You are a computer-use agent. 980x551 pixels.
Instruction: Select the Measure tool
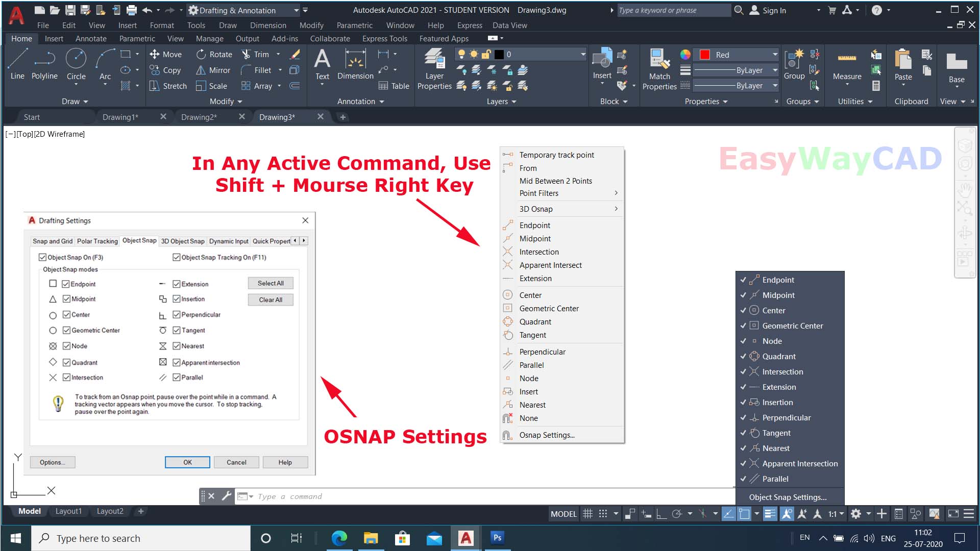[x=846, y=66]
